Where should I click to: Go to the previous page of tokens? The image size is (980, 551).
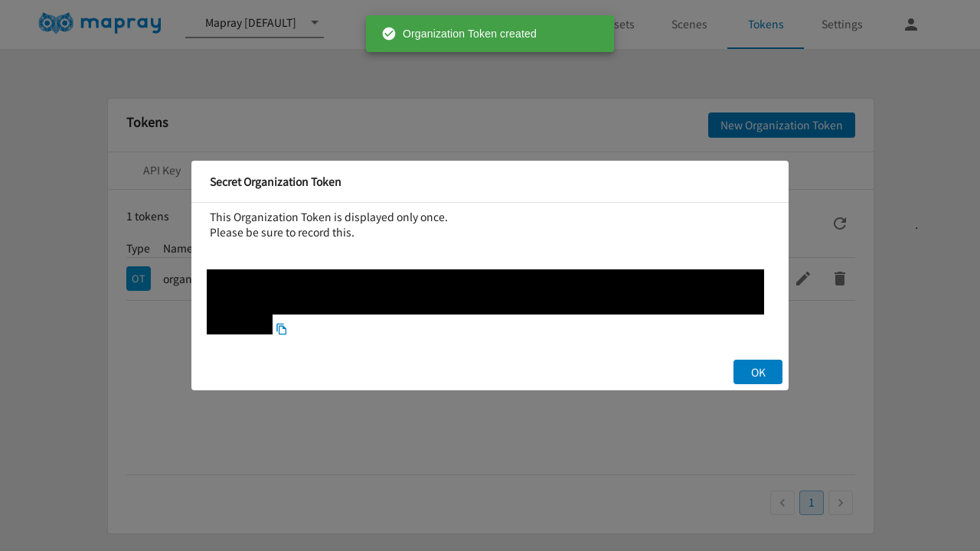[782, 503]
